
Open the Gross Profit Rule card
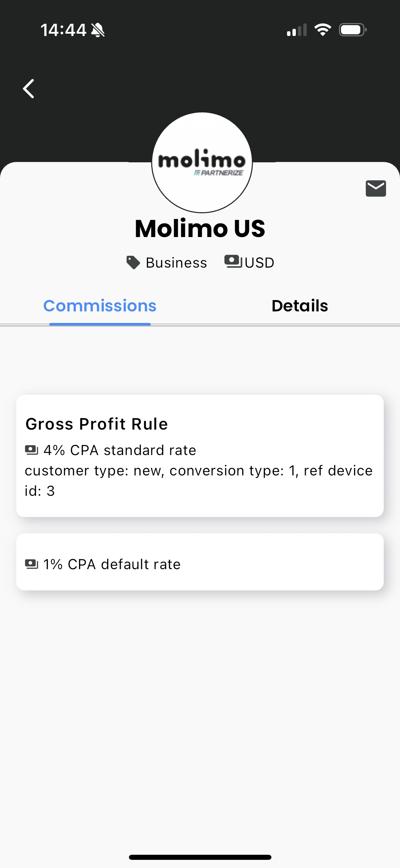200,456
